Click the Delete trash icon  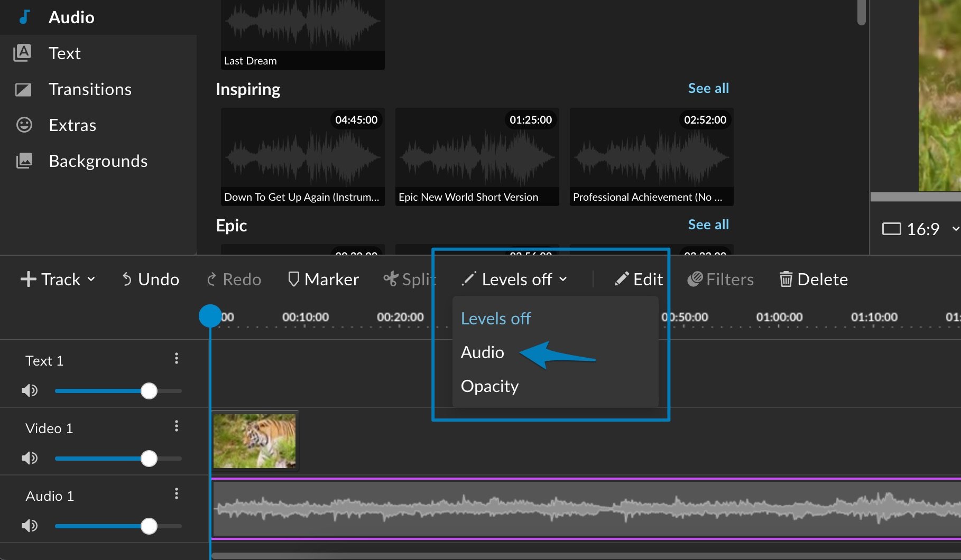pyautogui.click(x=786, y=279)
